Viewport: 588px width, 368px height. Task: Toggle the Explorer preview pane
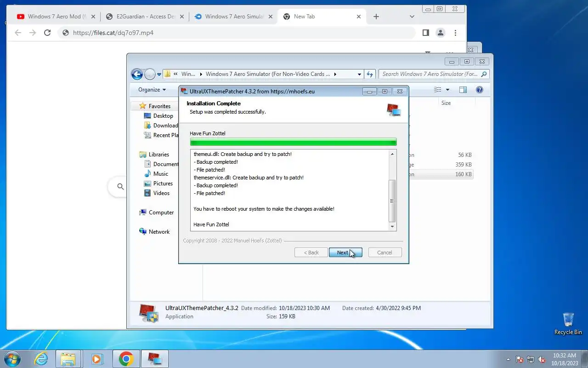pyautogui.click(x=463, y=90)
